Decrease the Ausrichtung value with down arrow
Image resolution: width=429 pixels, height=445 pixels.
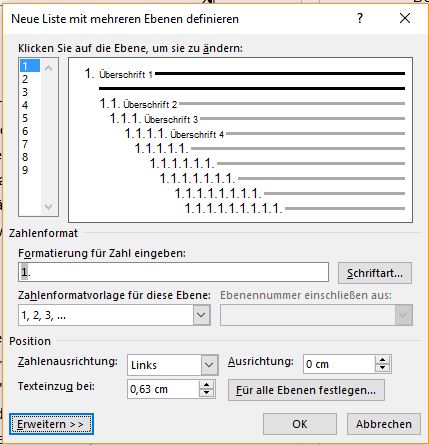click(x=382, y=368)
